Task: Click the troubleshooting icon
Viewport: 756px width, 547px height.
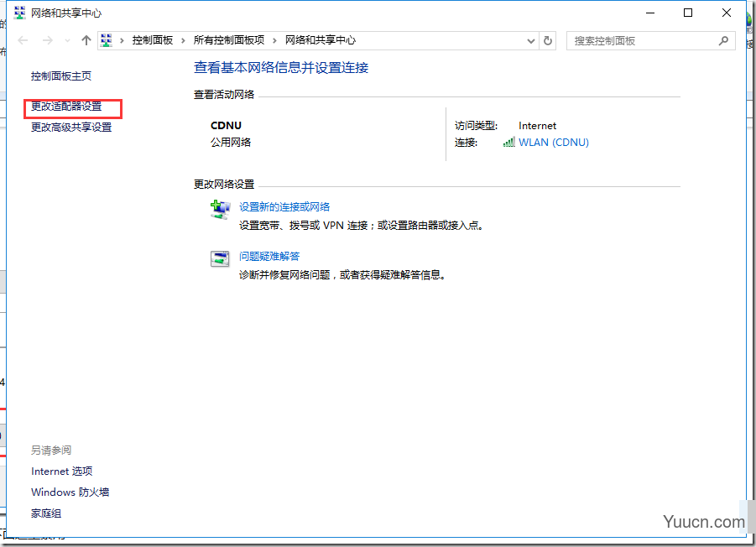Action: 220,258
